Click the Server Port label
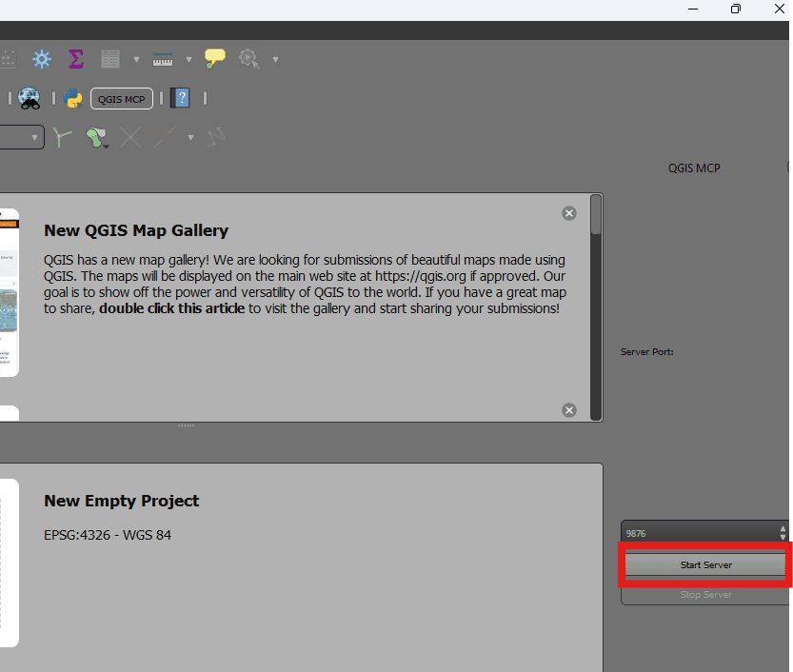793x672 pixels. pos(646,352)
